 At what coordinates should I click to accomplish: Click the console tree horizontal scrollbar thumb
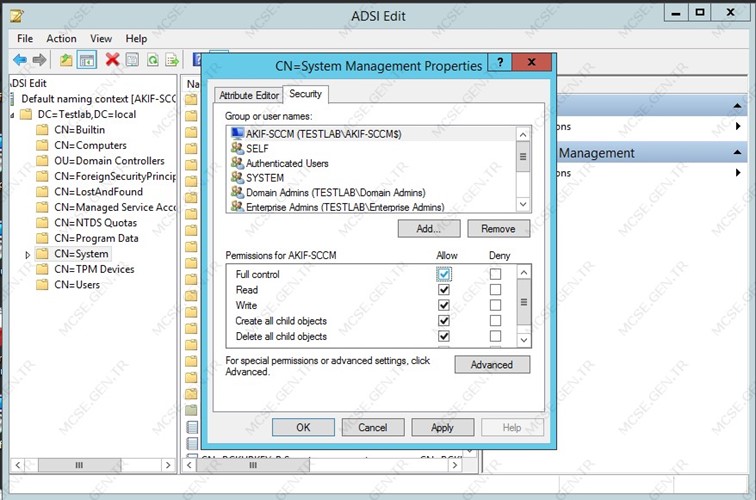[80, 465]
